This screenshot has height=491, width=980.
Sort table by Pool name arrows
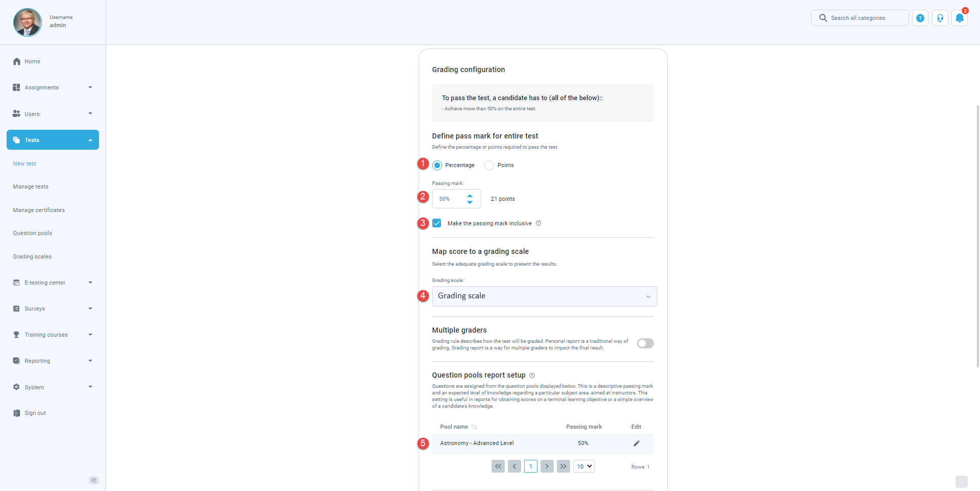(x=474, y=427)
